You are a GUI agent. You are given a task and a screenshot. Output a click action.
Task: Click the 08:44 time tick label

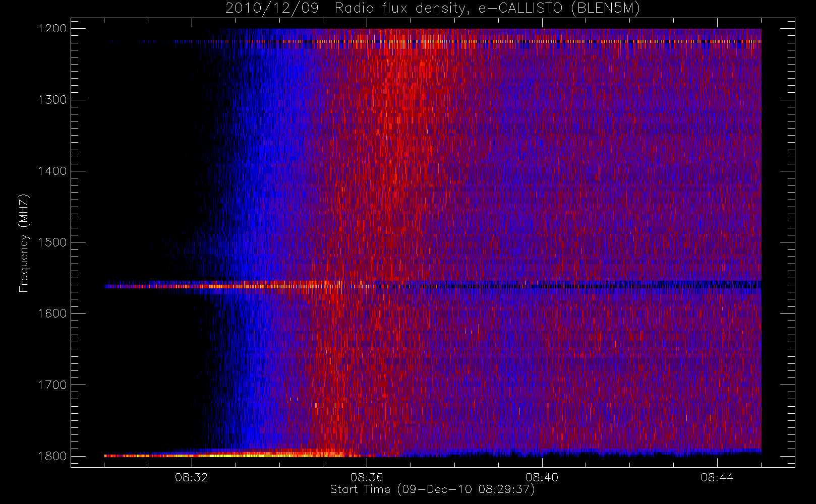[717, 477]
